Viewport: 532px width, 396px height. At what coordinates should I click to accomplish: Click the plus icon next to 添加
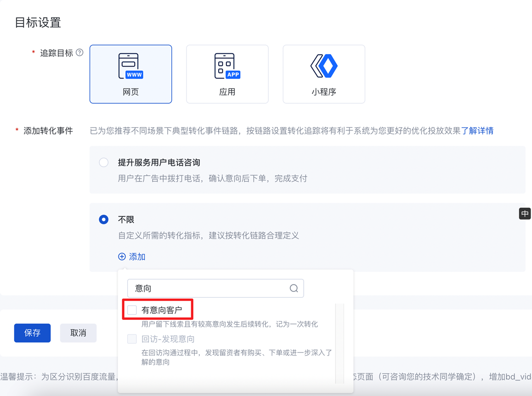(x=122, y=257)
